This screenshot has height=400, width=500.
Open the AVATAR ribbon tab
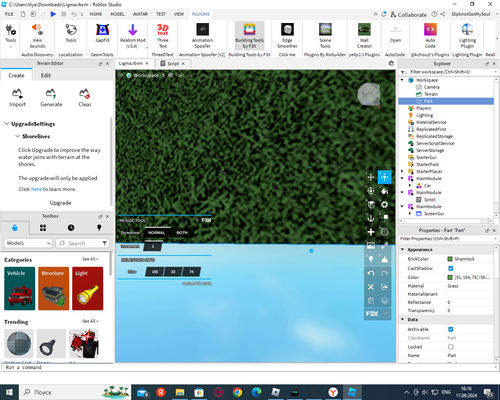point(140,14)
